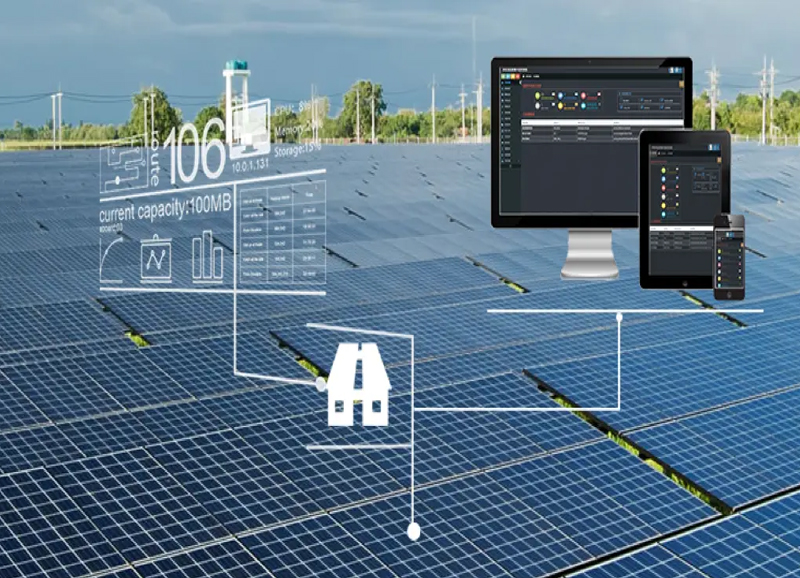Click the connector dot left of house
Screen dimensions: 800x578
coord(321,383)
